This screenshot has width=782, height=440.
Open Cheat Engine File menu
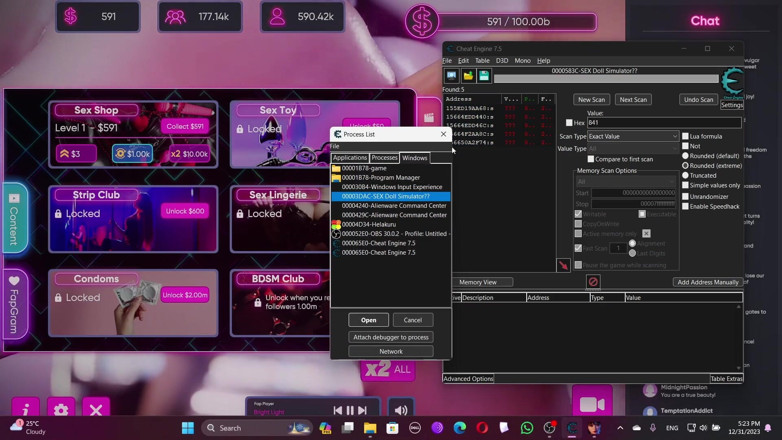[x=447, y=60]
